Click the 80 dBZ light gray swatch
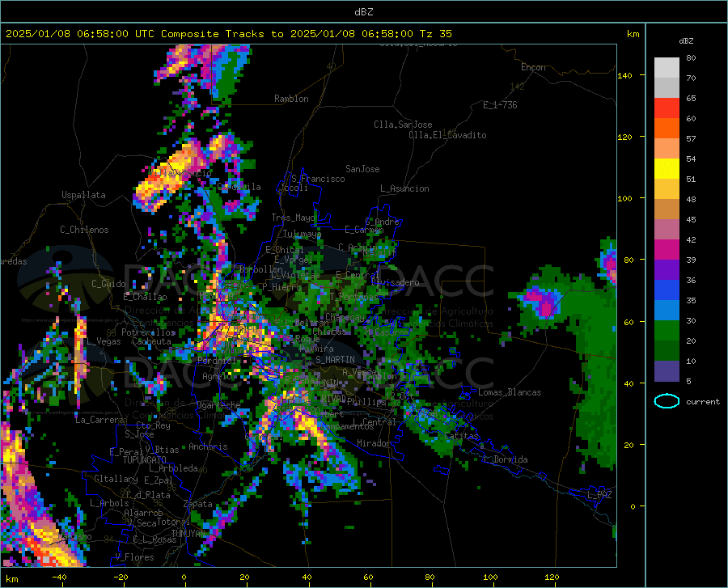The height and width of the screenshot is (588, 728). pos(667,67)
